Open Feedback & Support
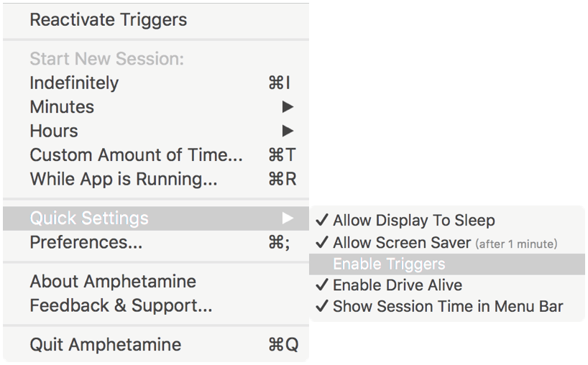588x365 pixels. 121,306
